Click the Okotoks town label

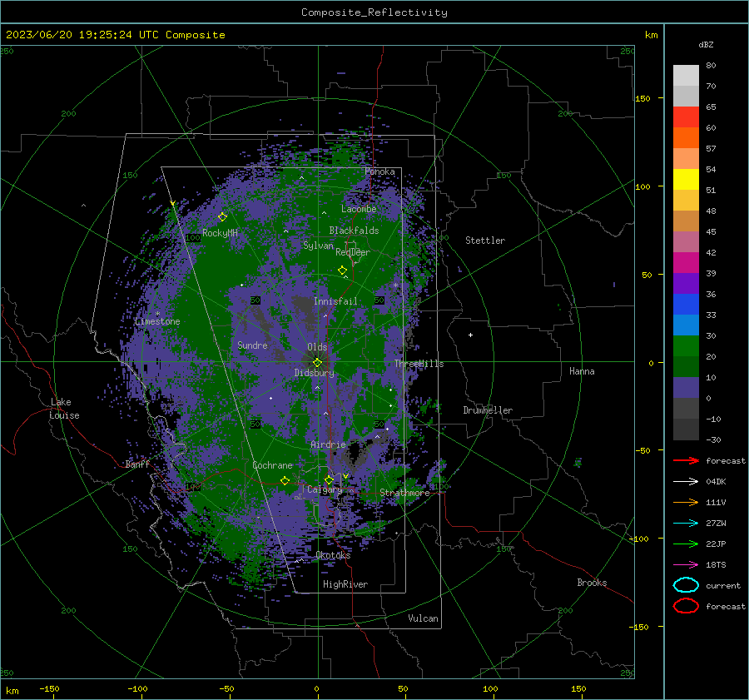coord(333,555)
